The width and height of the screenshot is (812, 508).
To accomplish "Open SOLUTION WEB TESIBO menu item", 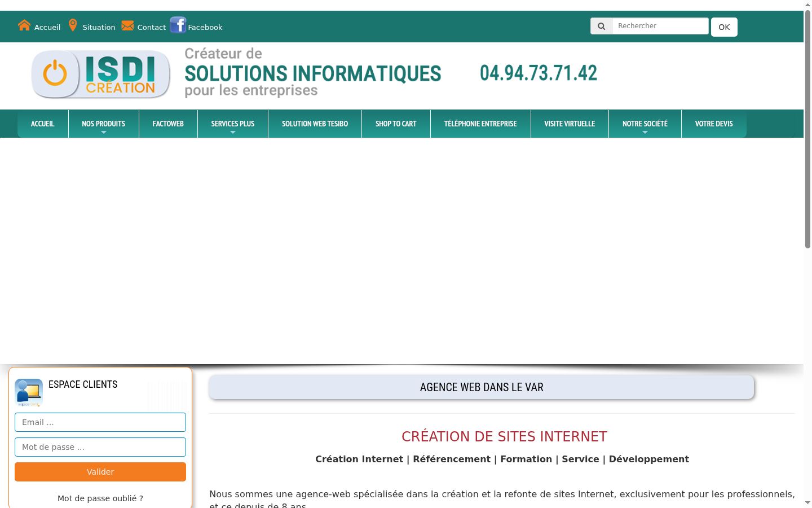I will (x=315, y=124).
